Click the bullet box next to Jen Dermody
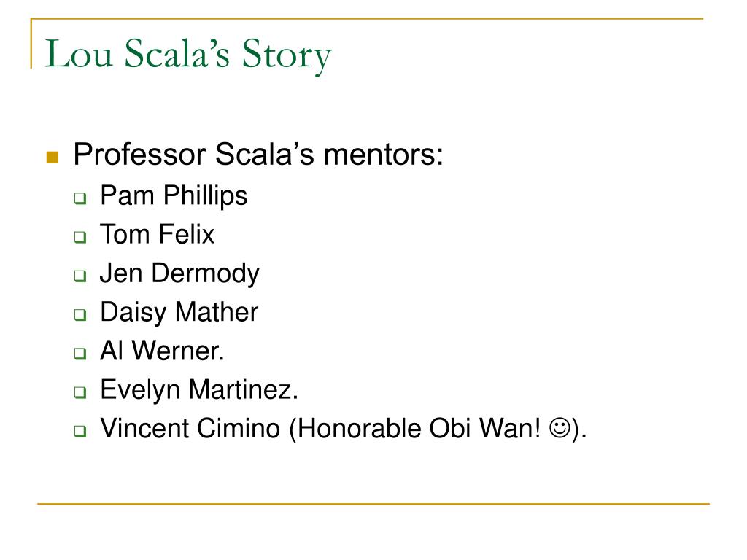 [80, 276]
